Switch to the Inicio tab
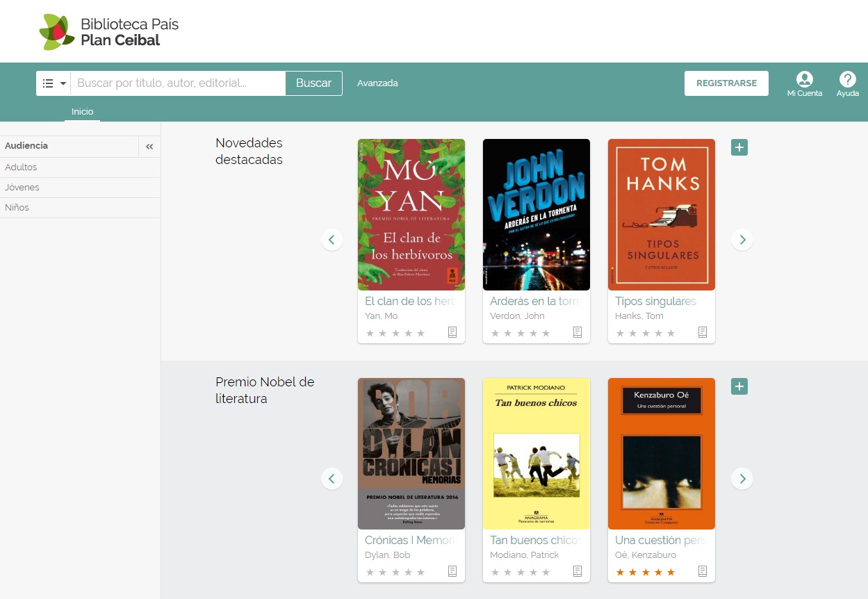Viewport: 868px width, 599px height. pos(82,112)
